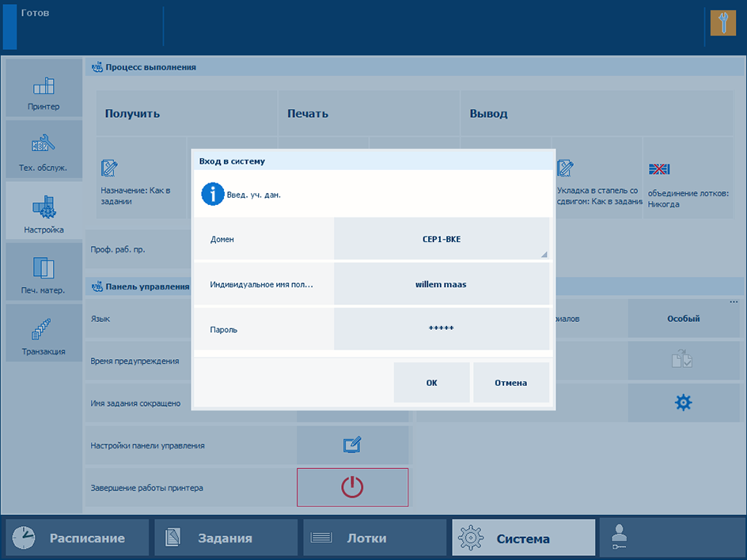Open the Печ. матер. media section
The image size is (747, 560).
point(44,274)
